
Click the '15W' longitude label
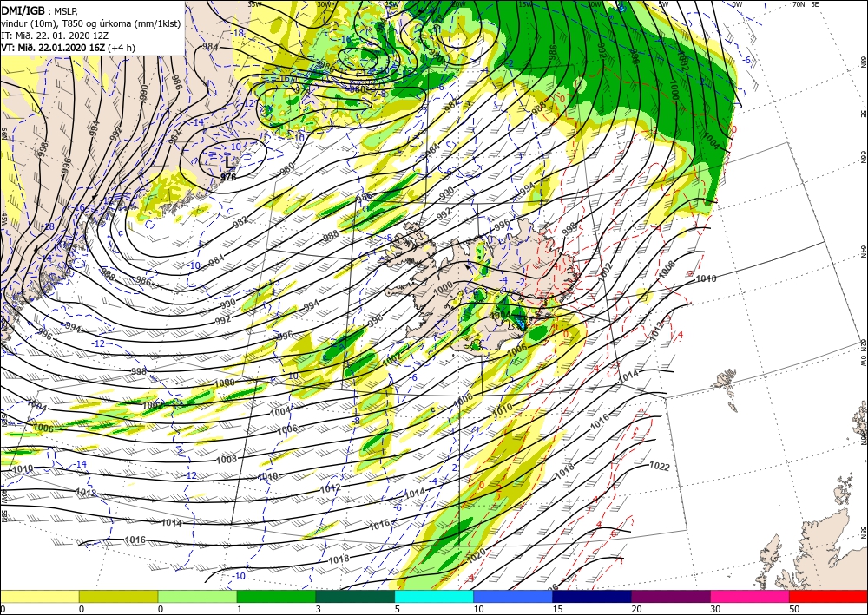[525, 4]
